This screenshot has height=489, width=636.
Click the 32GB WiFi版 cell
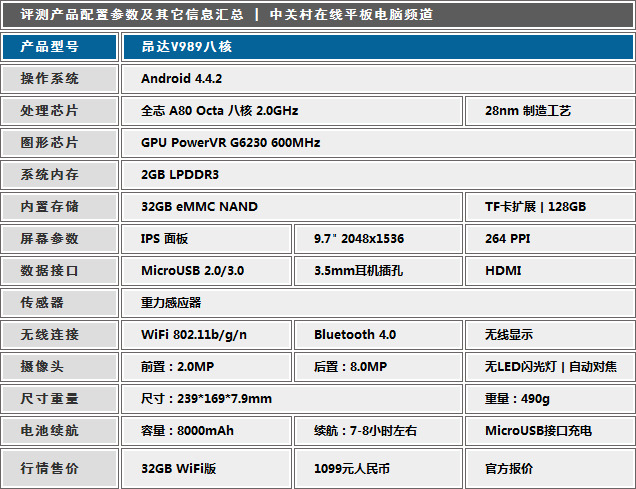click(206, 469)
